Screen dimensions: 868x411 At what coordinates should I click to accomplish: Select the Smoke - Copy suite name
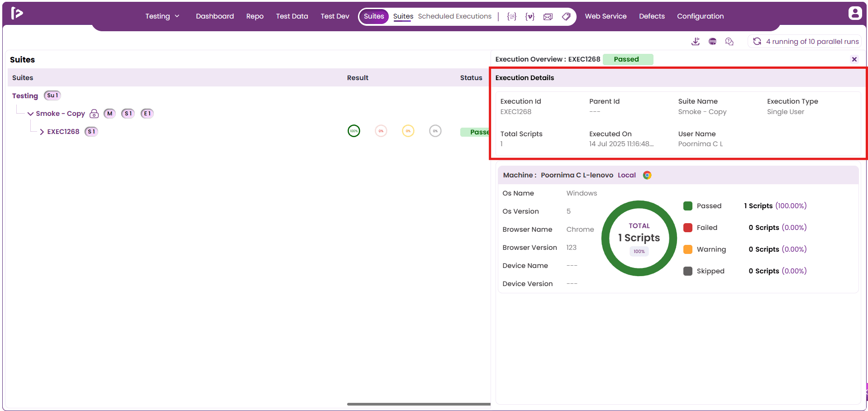pyautogui.click(x=60, y=114)
